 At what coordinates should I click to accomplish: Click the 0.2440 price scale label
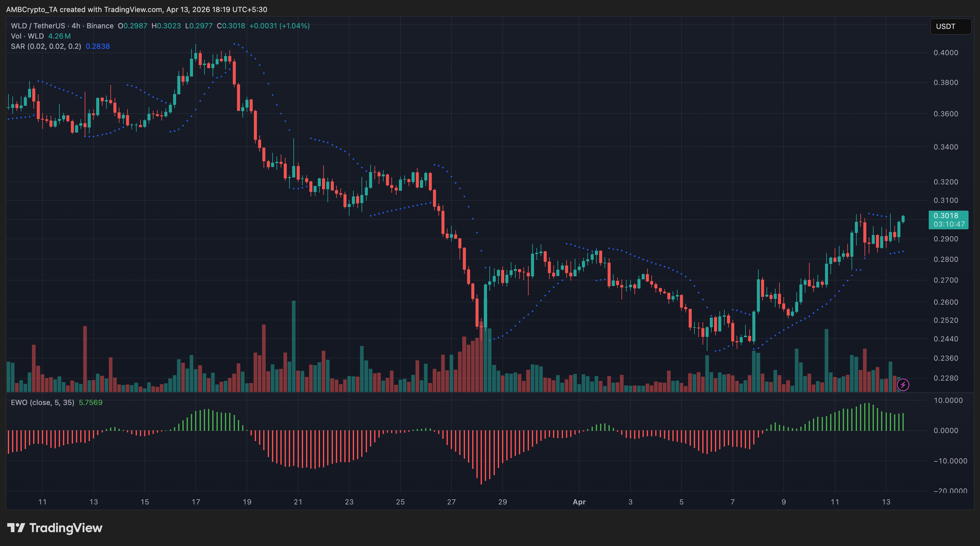pos(946,339)
